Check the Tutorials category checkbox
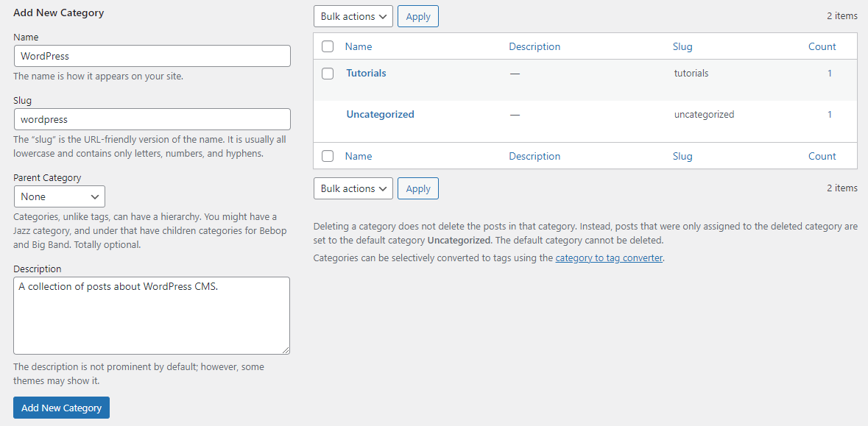The width and height of the screenshot is (868, 426). [327, 73]
